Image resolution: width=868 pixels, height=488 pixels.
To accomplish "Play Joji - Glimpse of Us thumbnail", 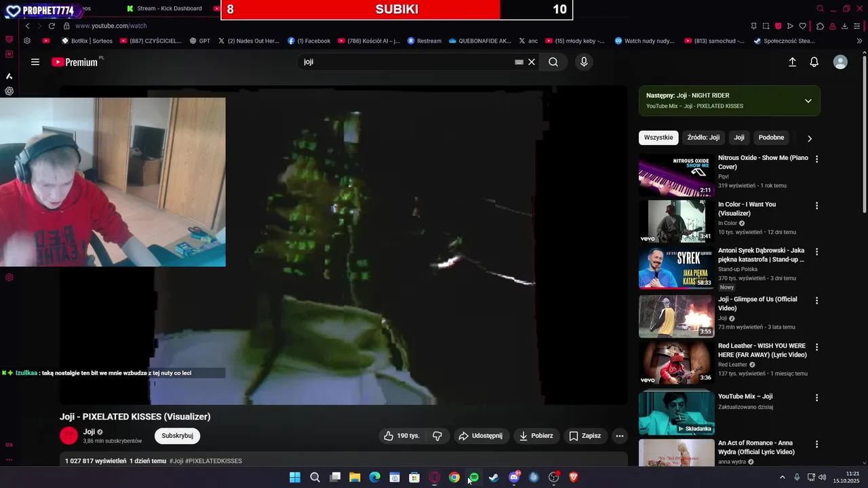I will tap(677, 316).
